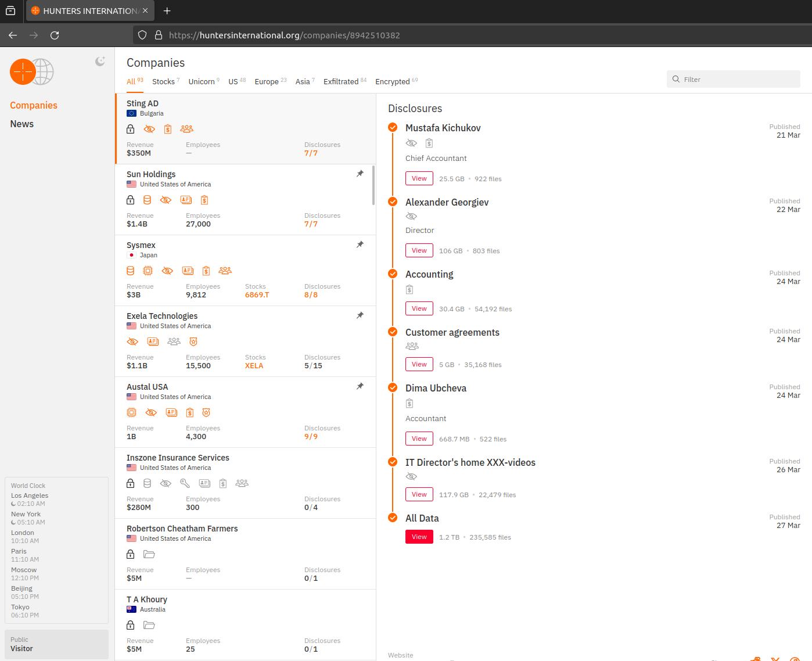Reload the page with the refresh icon

click(55, 35)
